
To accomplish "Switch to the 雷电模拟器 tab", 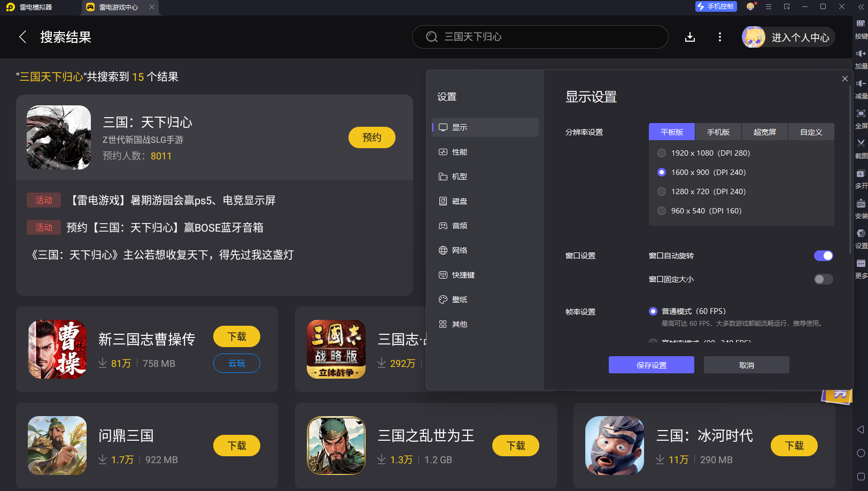I will pos(35,7).
